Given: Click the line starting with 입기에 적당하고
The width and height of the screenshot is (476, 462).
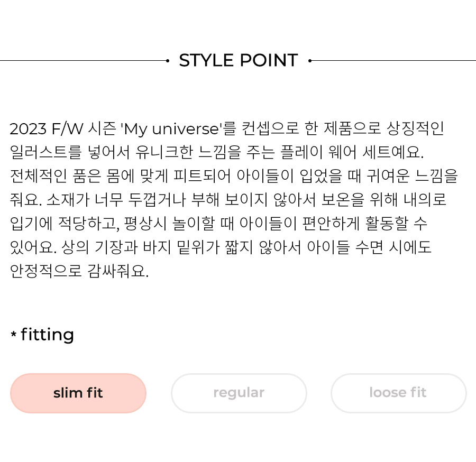Looking at the screenshot, I should tap(218, 223).
